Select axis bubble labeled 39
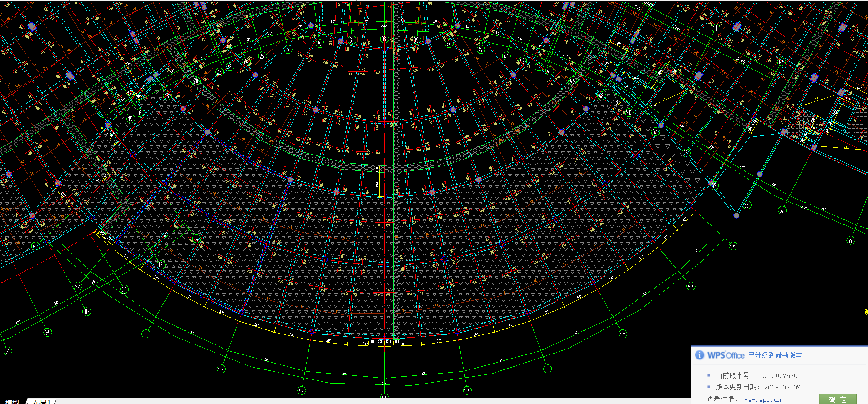The width and height of the screenshot is (868, 404). tap(481, 49)
